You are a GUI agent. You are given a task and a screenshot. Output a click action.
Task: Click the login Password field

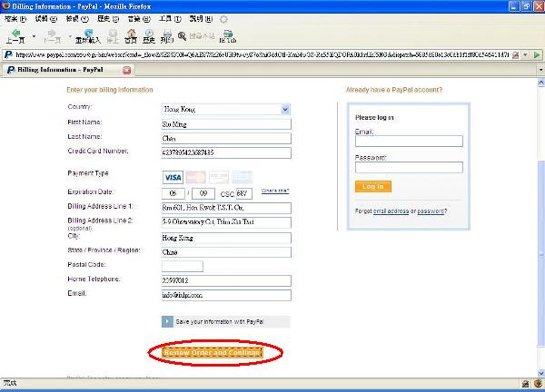pyautogui.click(x=409, y=167)
